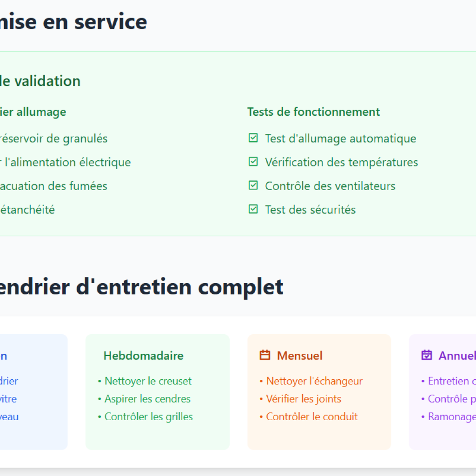The image size is (476, 476).
Task: Click the calendar-check icon beside Annuel
Action: click(x=426, y=356)
